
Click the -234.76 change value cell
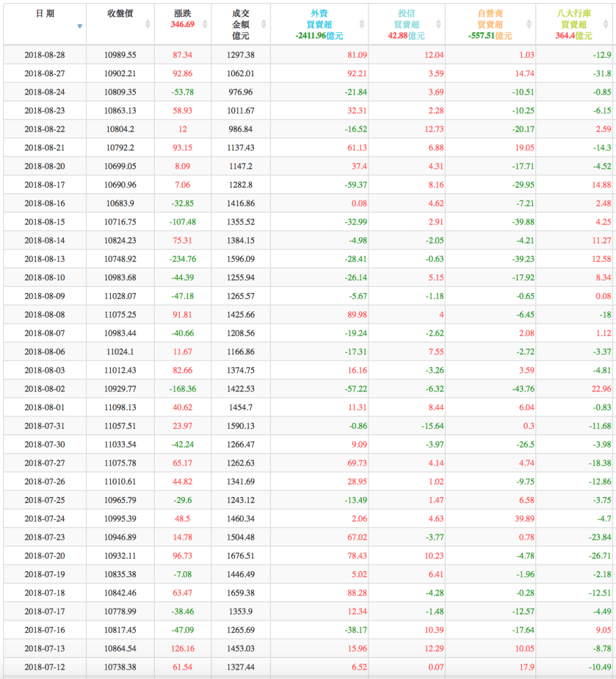182,259
